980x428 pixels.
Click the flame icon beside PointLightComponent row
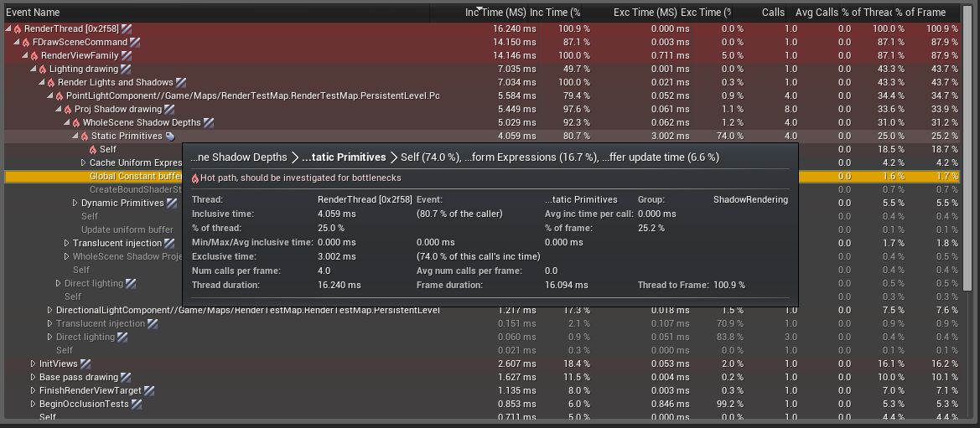tap(60, 96)
